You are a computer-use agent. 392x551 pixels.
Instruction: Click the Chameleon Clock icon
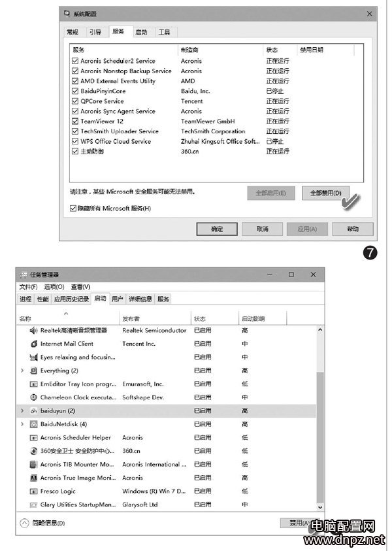(34, 397)
